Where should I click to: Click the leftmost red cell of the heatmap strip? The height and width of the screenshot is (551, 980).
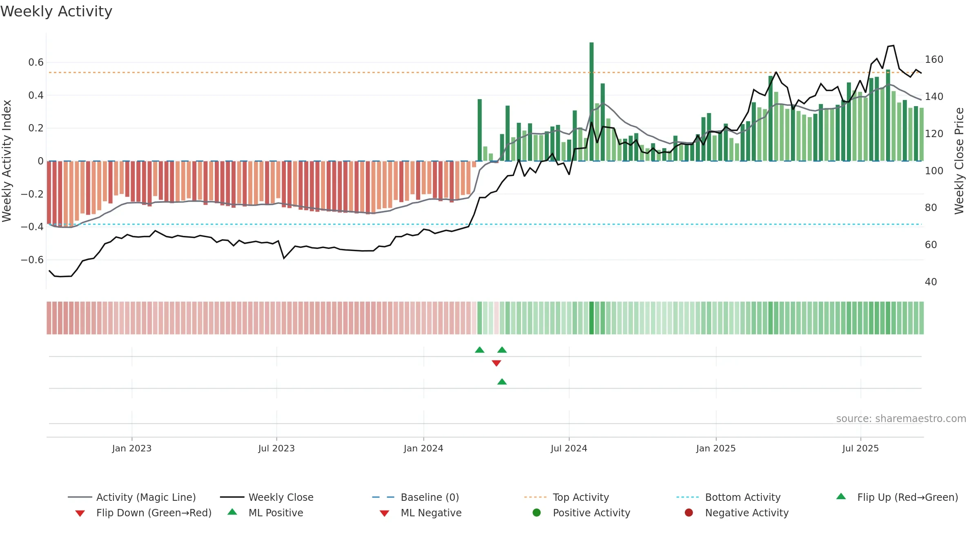coord(49,318)
